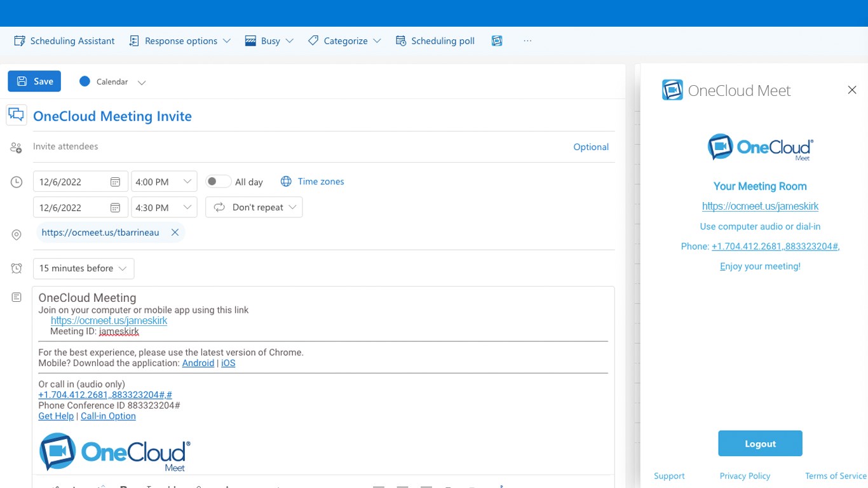Click the OneCloud Meet panel header icon
868x488 pixels.
point(672,90)
